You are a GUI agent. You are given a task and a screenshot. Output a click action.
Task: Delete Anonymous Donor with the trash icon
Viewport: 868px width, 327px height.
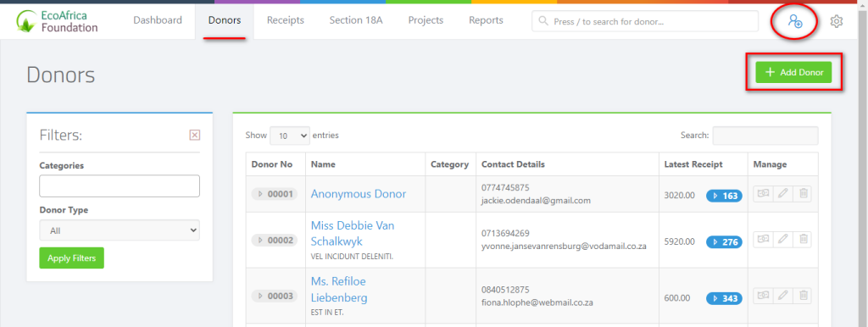[803, 194]
